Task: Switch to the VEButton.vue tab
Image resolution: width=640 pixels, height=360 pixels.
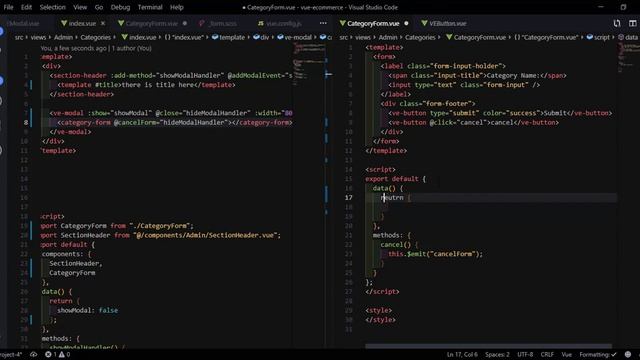Action: 447,24
